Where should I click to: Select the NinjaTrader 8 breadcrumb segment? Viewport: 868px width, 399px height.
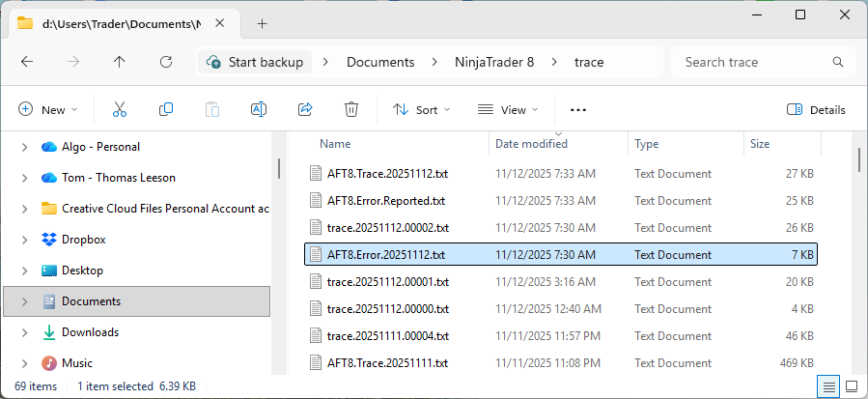[494, 62]
